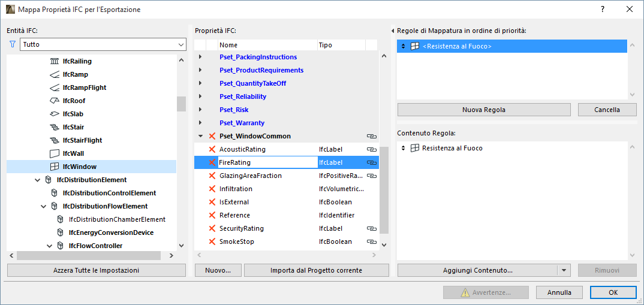Open the Tutto entity filter dropdown
Viewport: 644px width, 305px height.
(181, 44)
